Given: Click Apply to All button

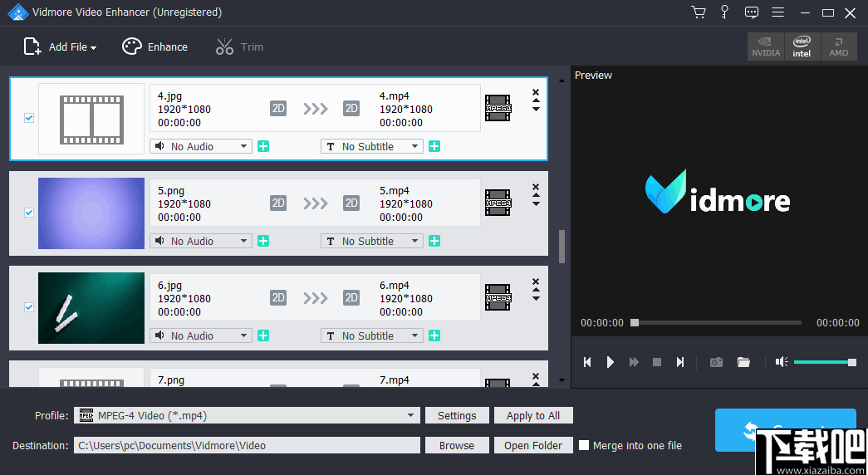Looking at the screenshot, I should [x=533, y=415].
